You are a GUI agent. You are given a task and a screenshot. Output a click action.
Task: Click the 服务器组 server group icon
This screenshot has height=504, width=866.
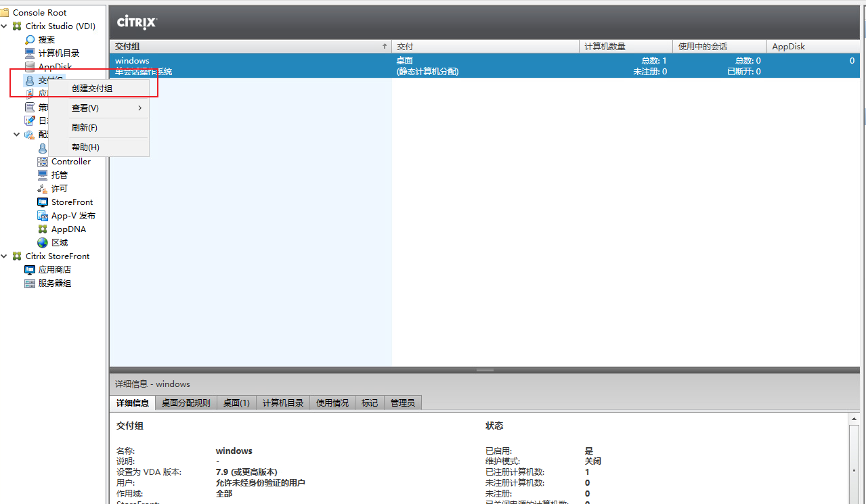(x=30, y=283)
